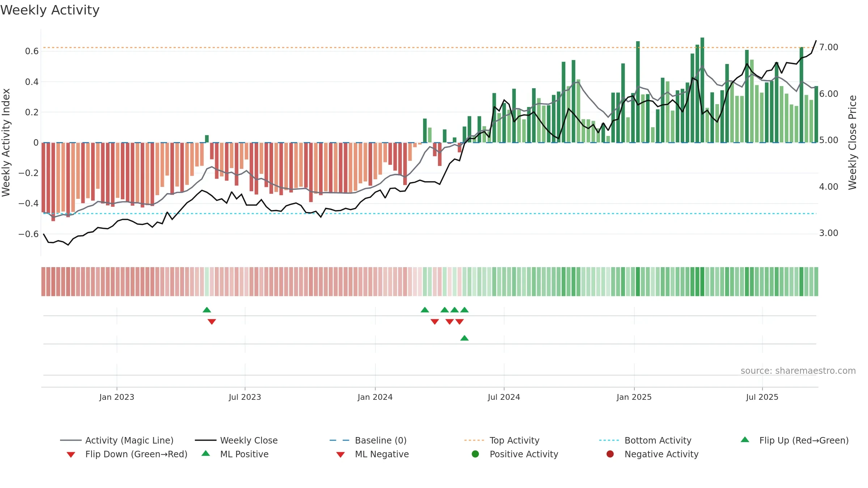Click the ML Negative red triangle legend icon
Image resolution: width=868 pixels, height=488 pixels.
pos(340,455)
